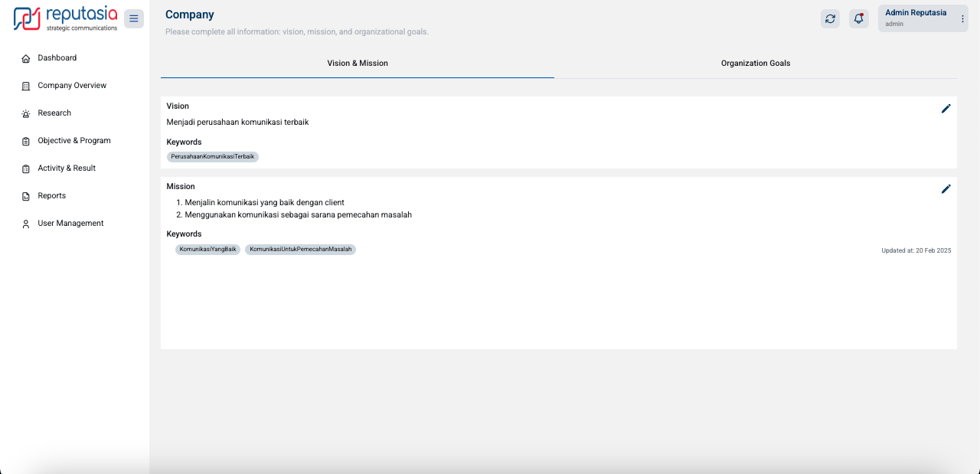Open notifications bell icon
Screen dimensions: 980x474
(x=859, y=18)
